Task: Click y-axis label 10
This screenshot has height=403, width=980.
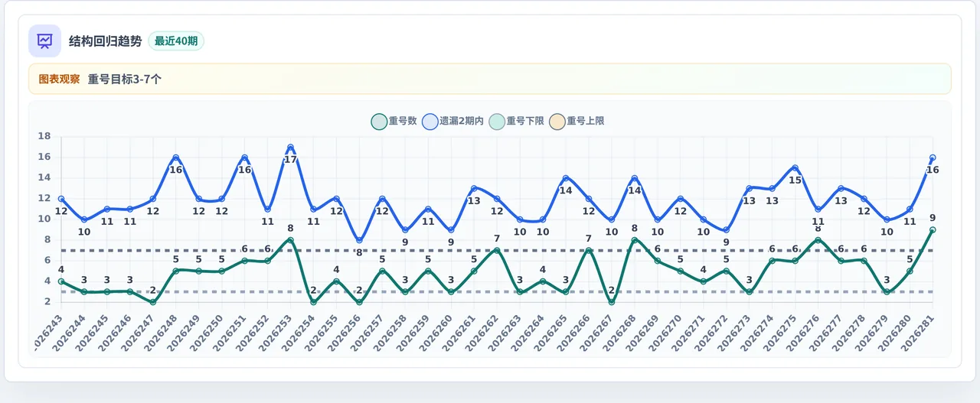Action: coord(44,219)
